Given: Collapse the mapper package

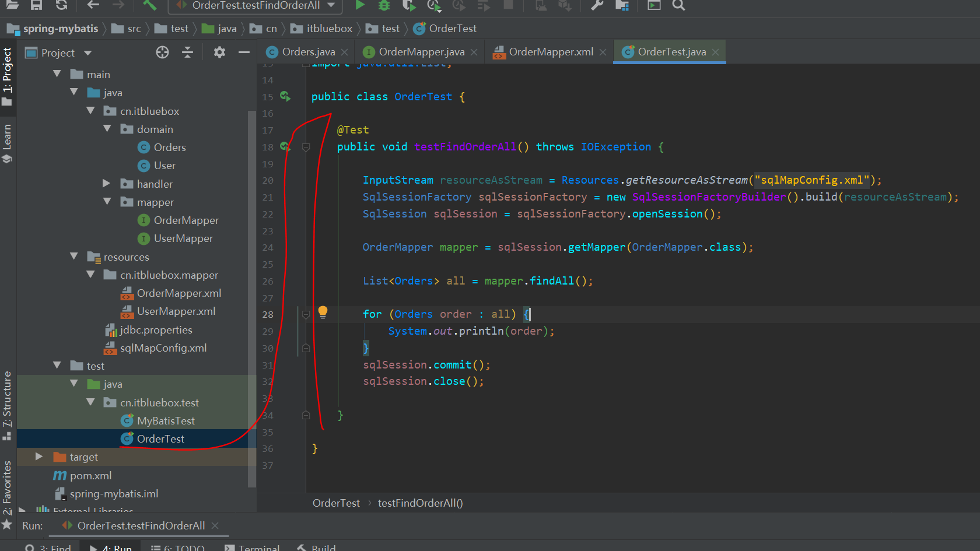Looking at the screenshot, I should coord(107,202).
